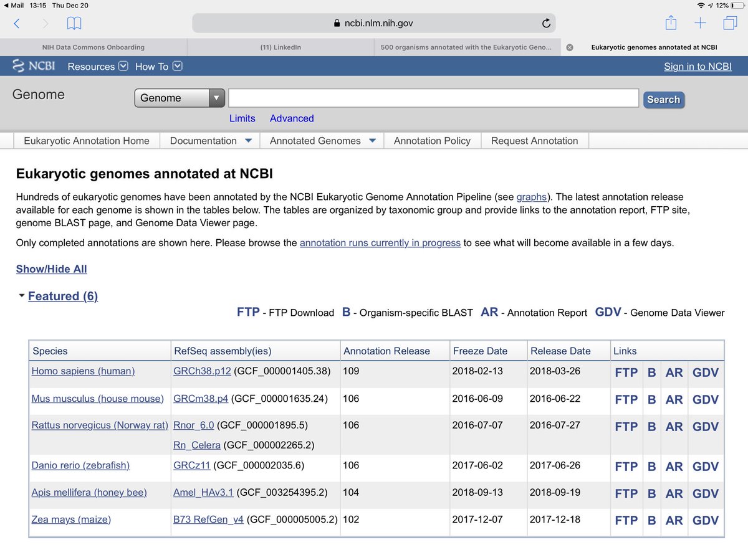748x560 pixels.
Task: Open Advanced search link
Action: [292, 118]
